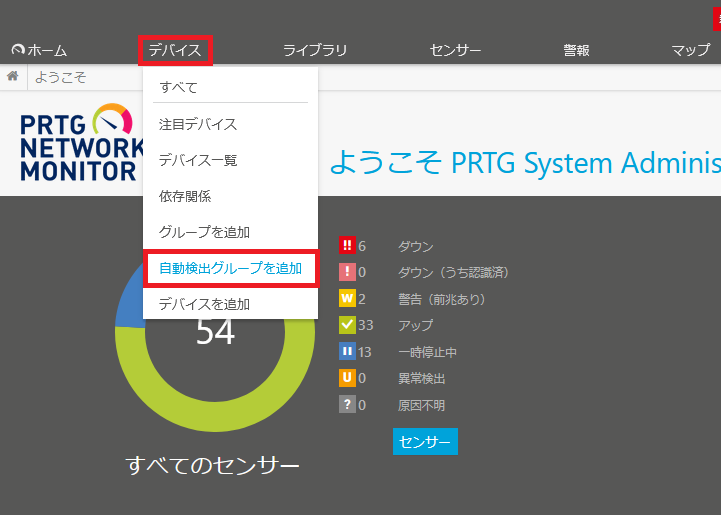This screenshot has width=721, height=515.
Task: Select デバイス一覧 menu entry
Action: click(230, 160)
